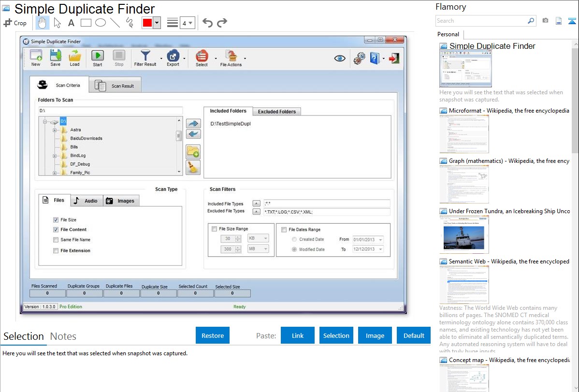The image size is (579, 392).
Task: Select the Crop tool in Flamory toolbar
Action: pyautogui.click(x=15, y=23)
